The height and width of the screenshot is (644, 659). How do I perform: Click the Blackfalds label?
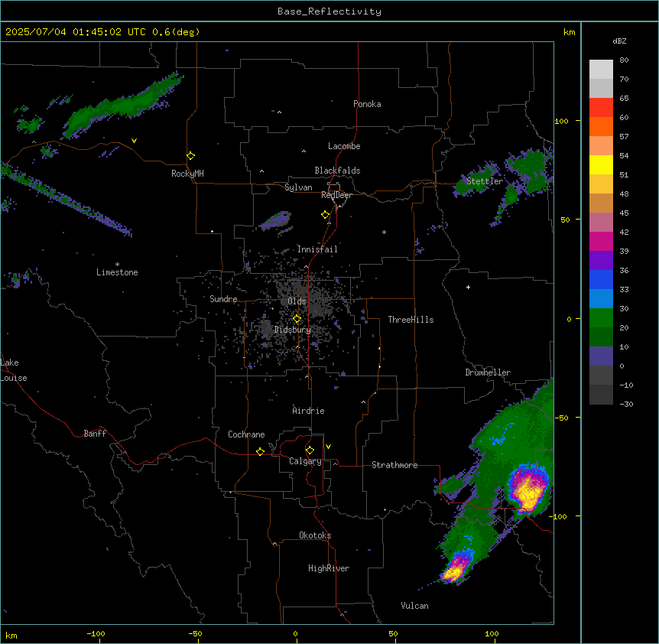point(337,171)
